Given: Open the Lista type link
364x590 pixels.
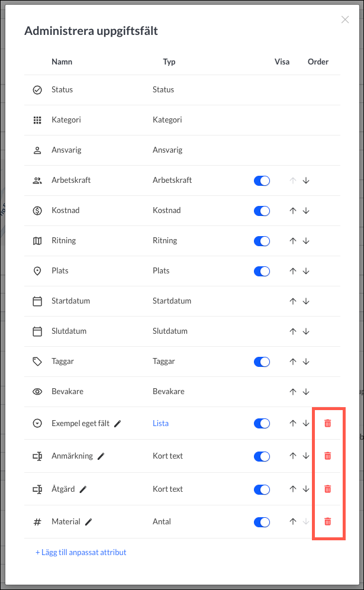Looking at the screenshot, I should (x=161, y=423).
